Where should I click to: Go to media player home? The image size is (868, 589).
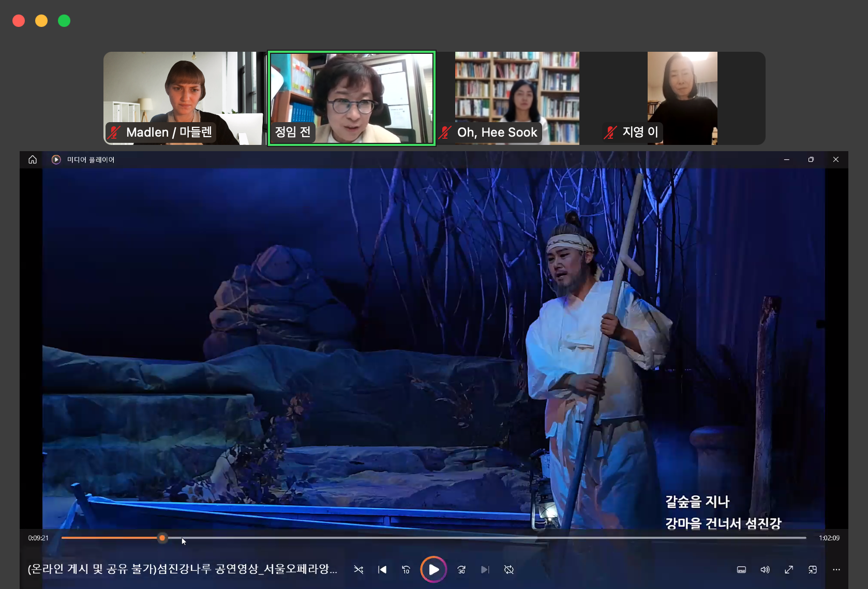point(33,159)
